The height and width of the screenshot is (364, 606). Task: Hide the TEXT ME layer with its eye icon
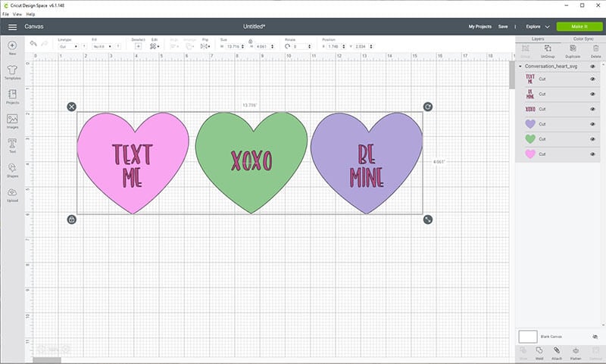pos(592,79)
